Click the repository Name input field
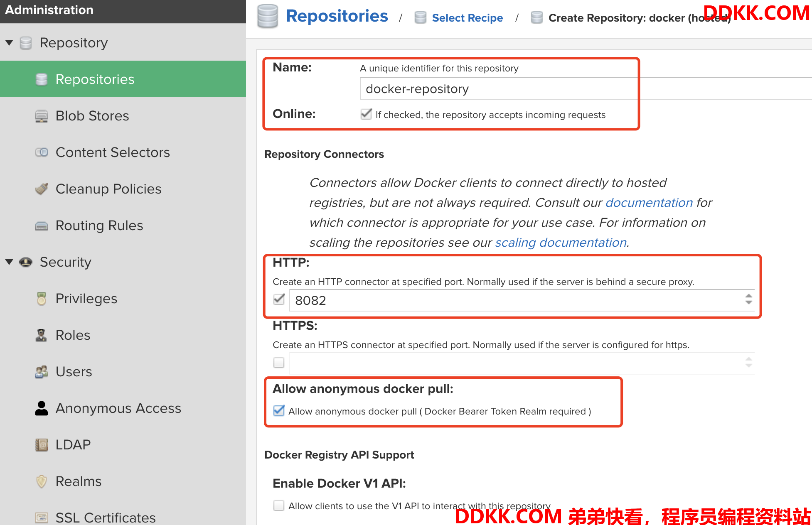Screen dimensions: 812x525 [586, 88]
